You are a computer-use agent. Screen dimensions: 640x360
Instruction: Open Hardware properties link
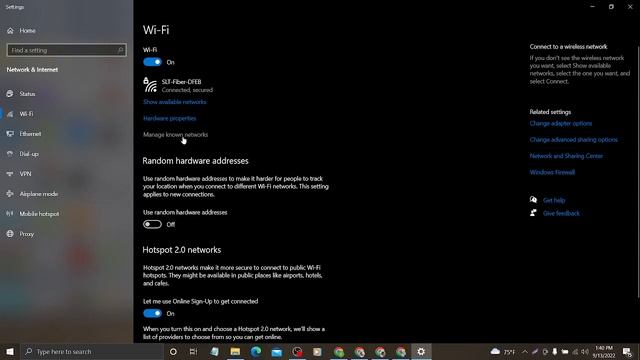169,118
